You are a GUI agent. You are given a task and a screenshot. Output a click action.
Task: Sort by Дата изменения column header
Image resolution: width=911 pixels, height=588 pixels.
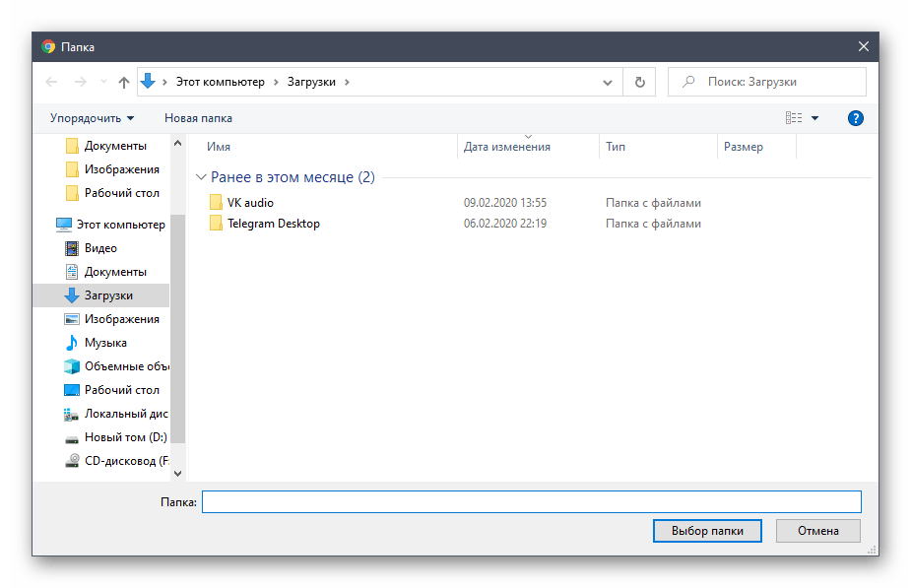click(x=507, y=147)
